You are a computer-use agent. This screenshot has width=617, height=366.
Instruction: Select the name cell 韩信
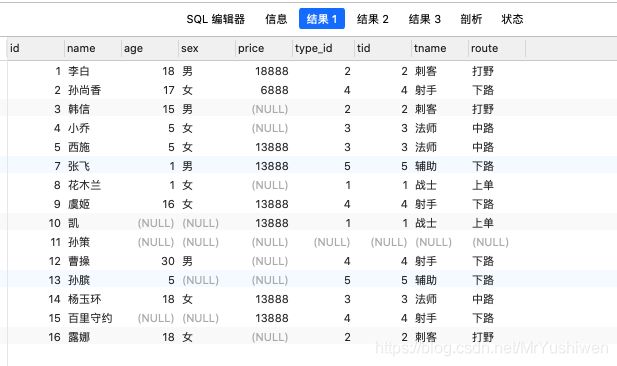(79, 109)
